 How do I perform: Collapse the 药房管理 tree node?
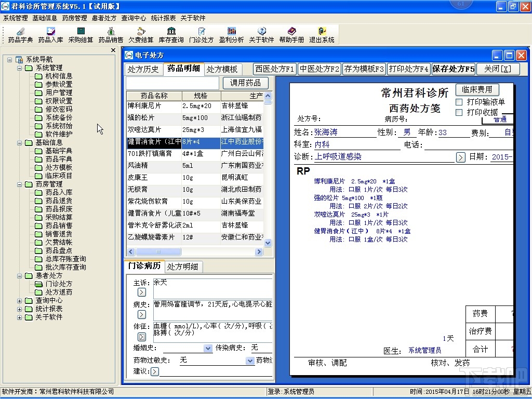[19, 184]
